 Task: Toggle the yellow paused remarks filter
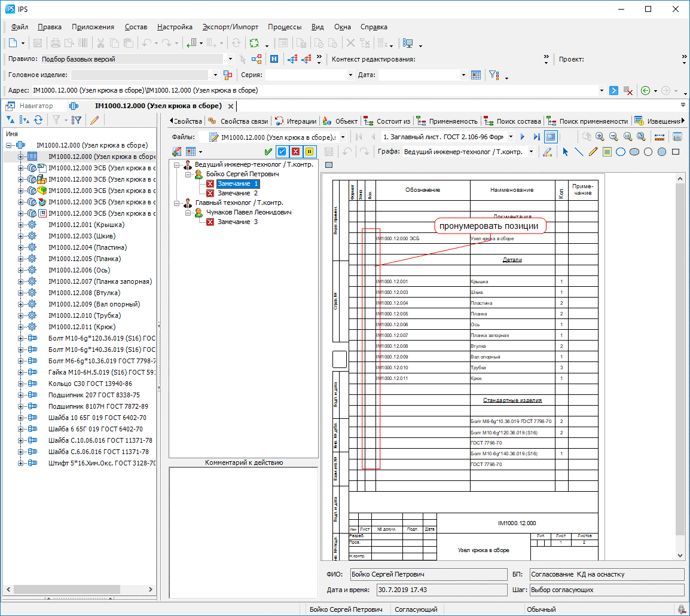[x=309, y=152]
